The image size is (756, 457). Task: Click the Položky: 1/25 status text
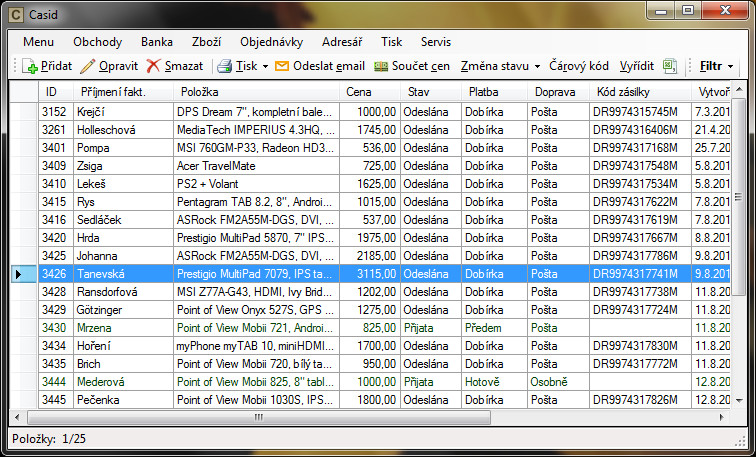click(49, 439)
